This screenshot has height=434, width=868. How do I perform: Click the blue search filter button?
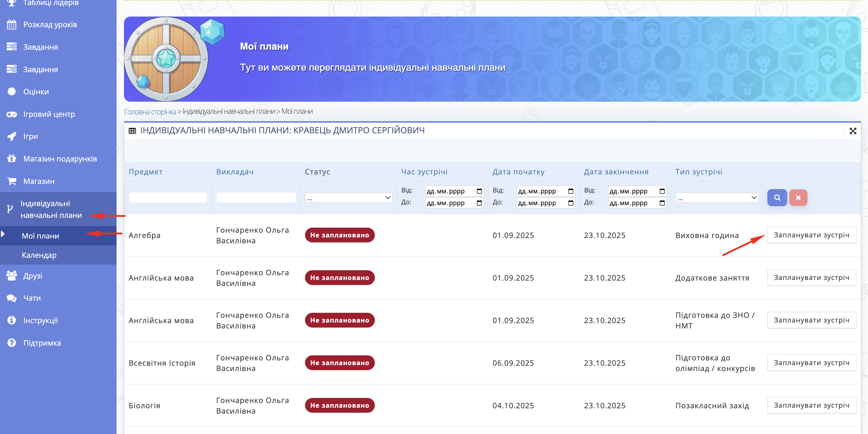click(x=777, y=198)
